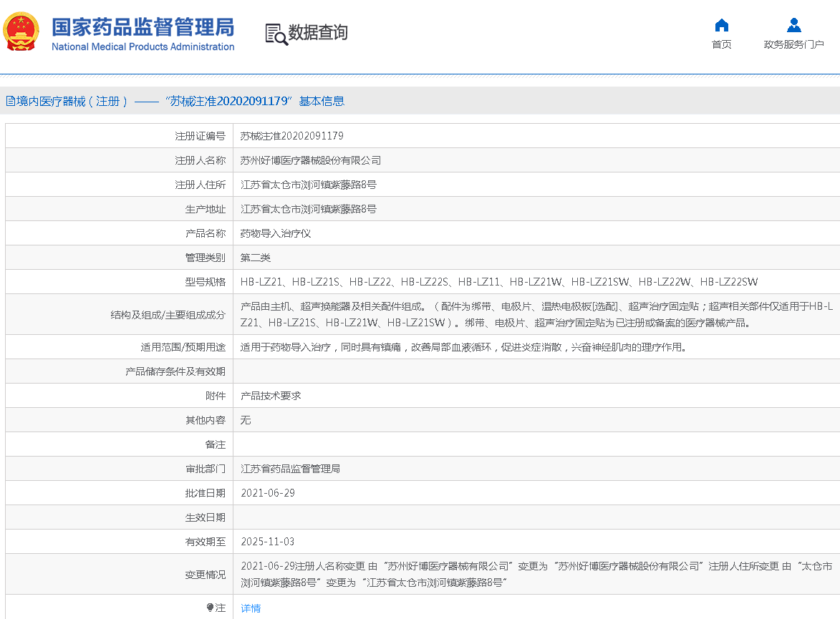
Task: Click the home house icon
Action: tap(721, 26)
